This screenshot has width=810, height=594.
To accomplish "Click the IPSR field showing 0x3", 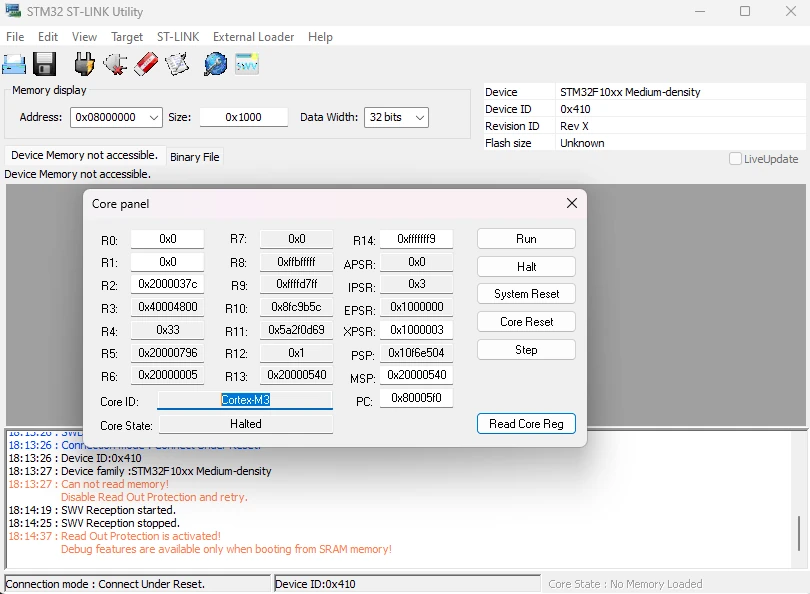I will pos(416,284).
